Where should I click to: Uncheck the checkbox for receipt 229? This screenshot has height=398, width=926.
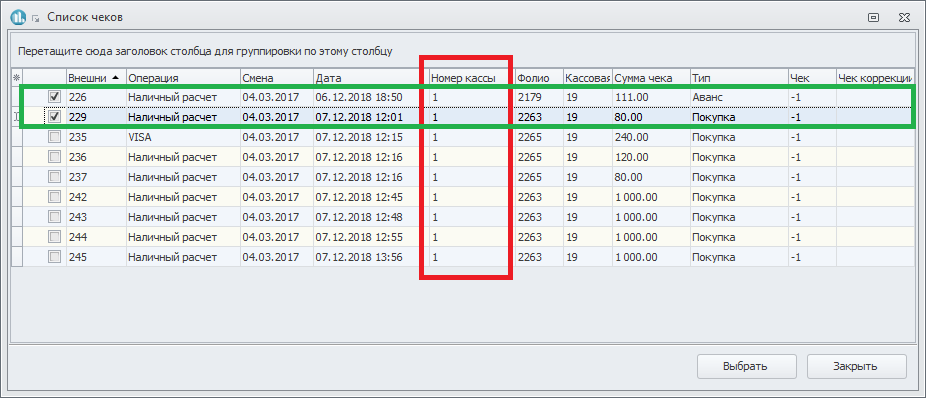[x=54, y=117]
